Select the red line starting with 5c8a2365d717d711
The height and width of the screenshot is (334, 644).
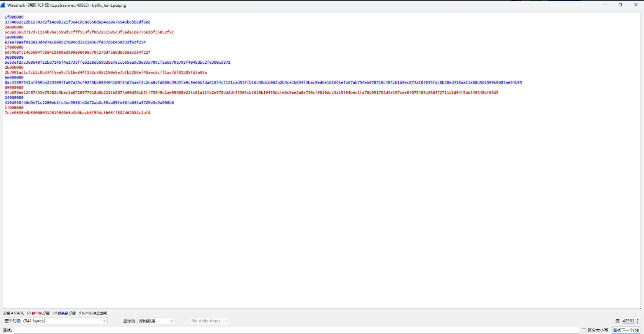(89, 32)
